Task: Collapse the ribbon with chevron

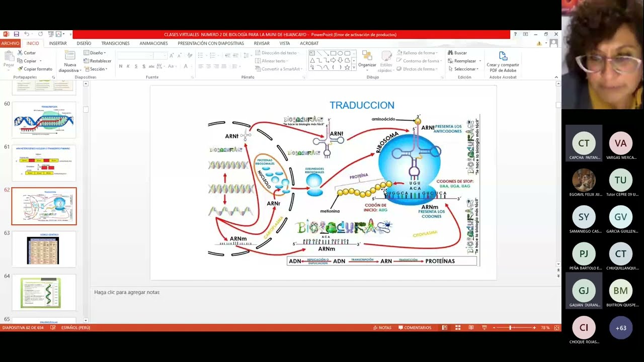Action: pyautogui.click(x=556, y=77)
